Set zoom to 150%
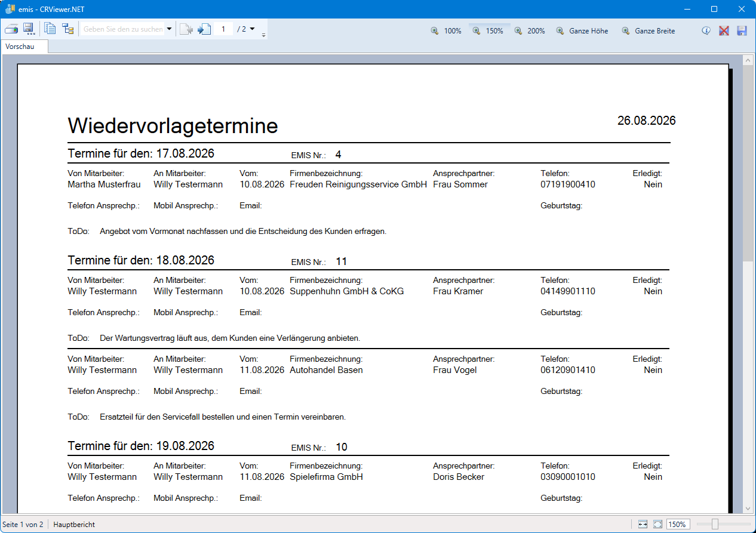Screen dimensions: 756x533 (x=488, y=30)
